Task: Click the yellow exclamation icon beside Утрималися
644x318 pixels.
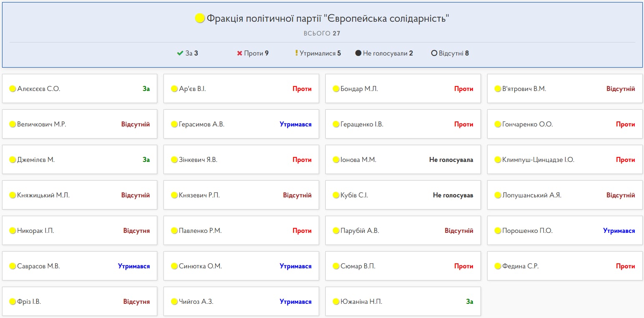Action: click(x=297, y=53)
